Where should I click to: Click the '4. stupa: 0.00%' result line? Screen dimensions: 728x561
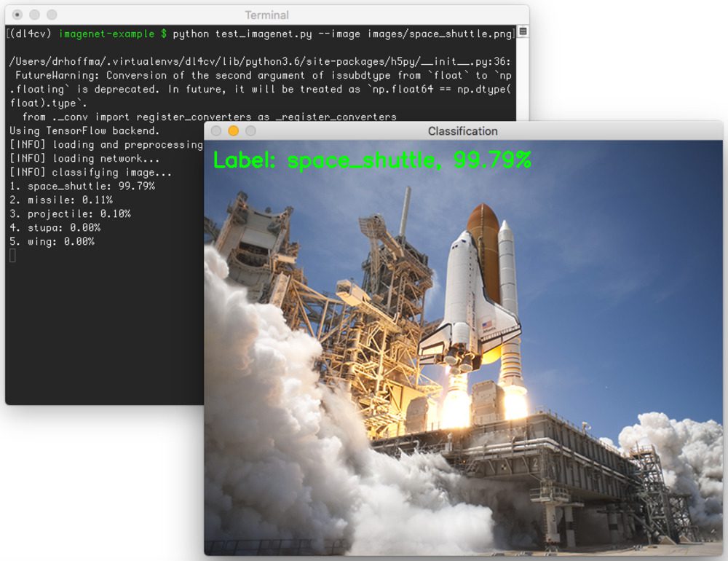point(55,228)
